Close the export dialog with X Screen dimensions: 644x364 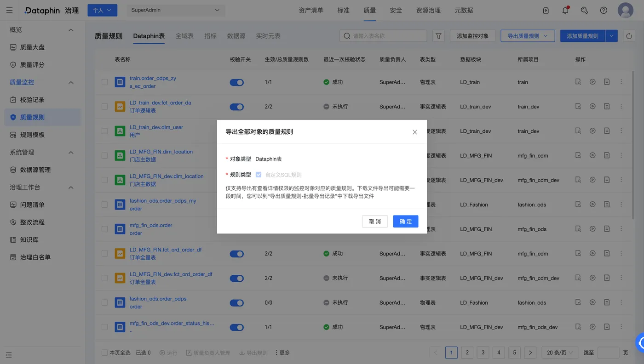(414, 132)
